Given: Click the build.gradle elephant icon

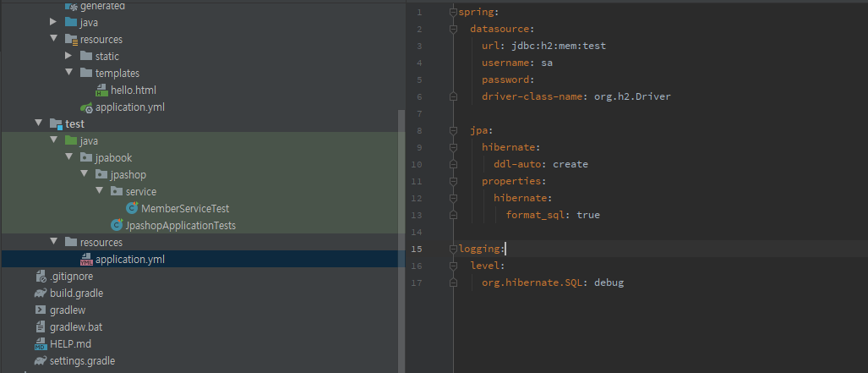Looking at the screenshot, I should (x=41, y=293).
